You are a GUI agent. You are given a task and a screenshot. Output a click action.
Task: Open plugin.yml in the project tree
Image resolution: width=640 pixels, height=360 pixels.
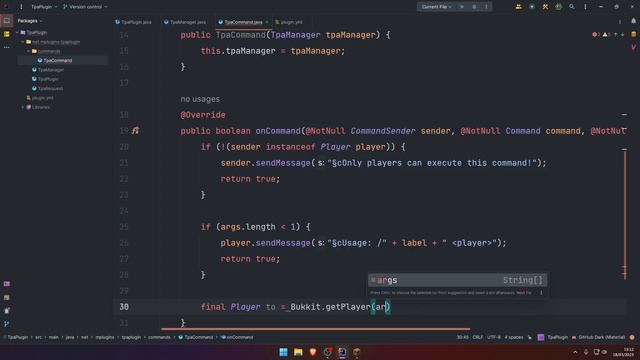click(40, 98)
